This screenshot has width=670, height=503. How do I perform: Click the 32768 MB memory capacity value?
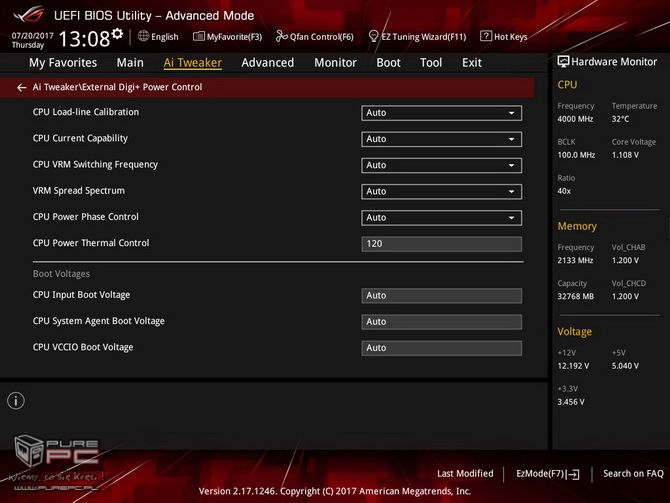(x=576, y=297)
